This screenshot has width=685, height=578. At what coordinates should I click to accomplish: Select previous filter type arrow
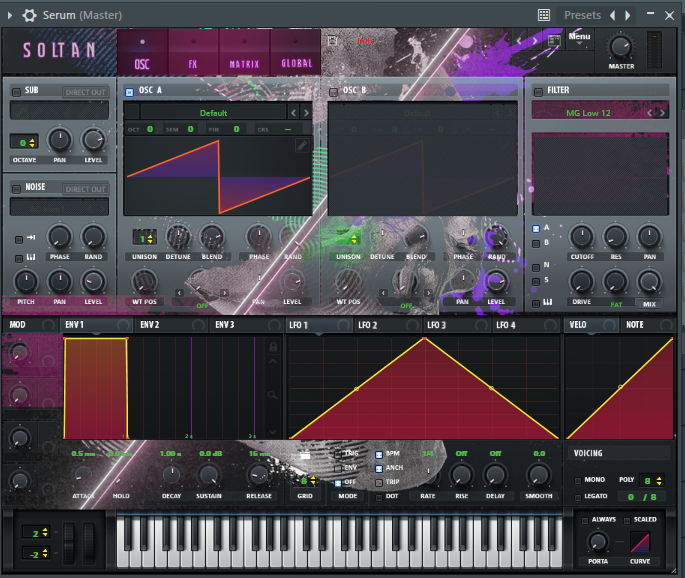point(650,113)
